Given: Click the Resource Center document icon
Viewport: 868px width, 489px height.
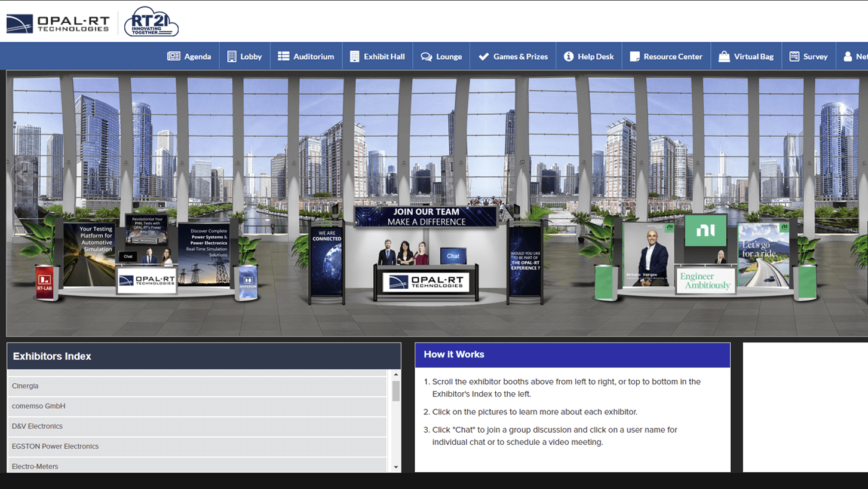Looking at the screenshot, I should pyautogui.click(x=634, y=56).
